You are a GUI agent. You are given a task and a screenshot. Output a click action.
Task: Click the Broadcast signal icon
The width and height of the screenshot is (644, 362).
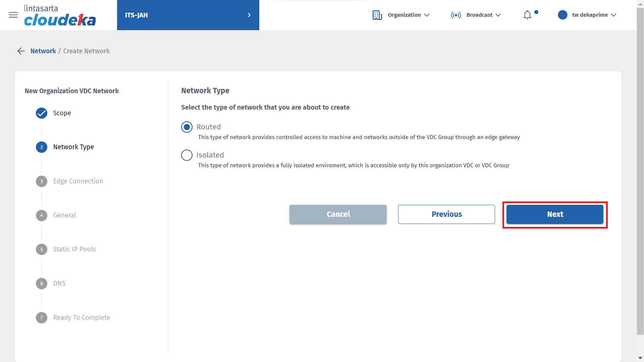click(x=456, y=15)
